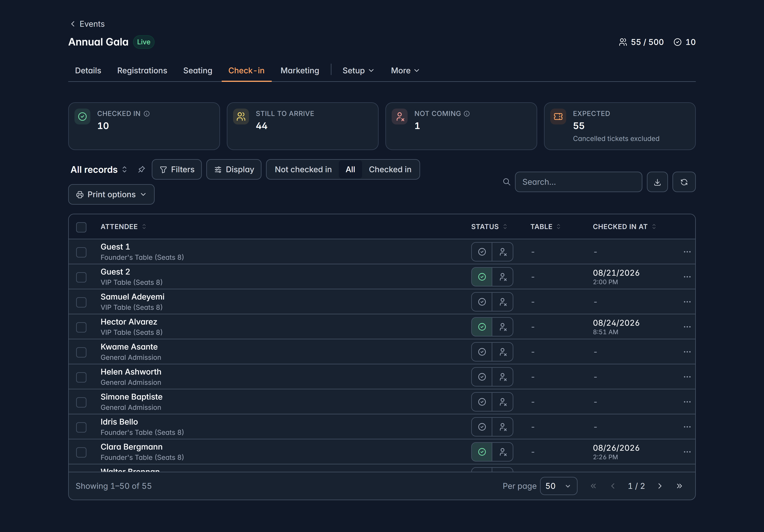The image size is (764, 532).
Task: Click the download export icon
Action: click(x=657, y=182)
